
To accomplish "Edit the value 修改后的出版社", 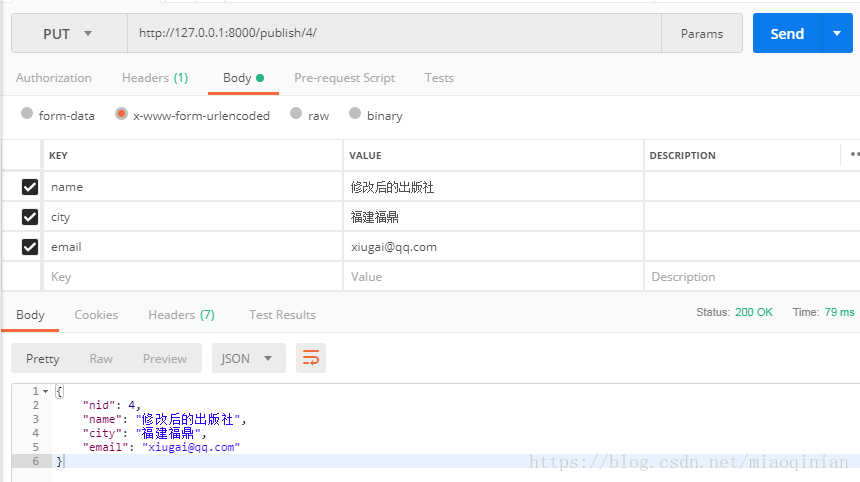I will pyautogui.click(x=493, y=187).
